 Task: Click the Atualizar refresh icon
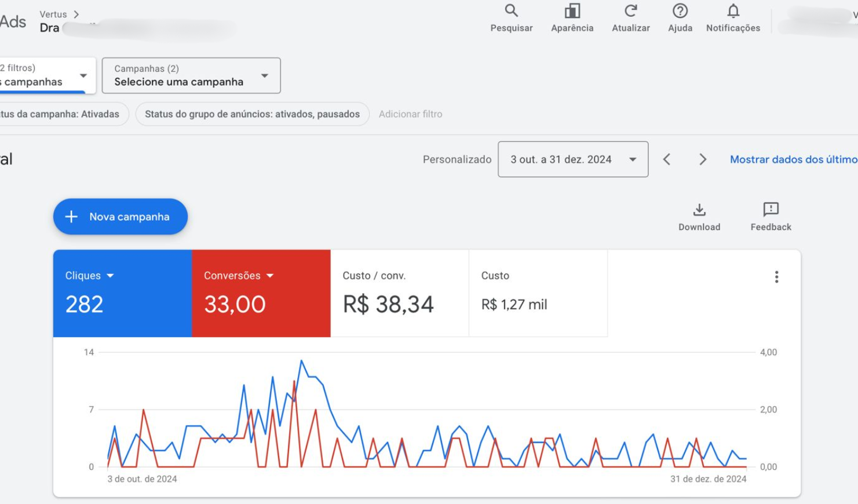(x=630, y=11)
